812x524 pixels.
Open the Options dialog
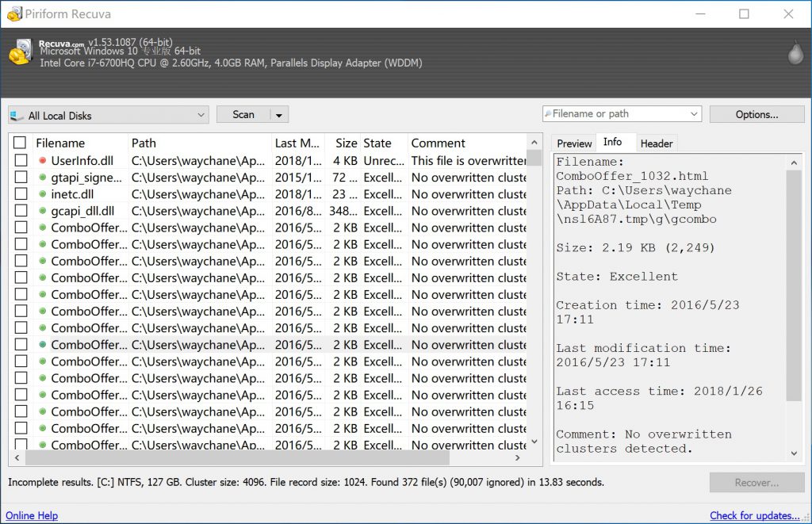click(x=756, y=114)
